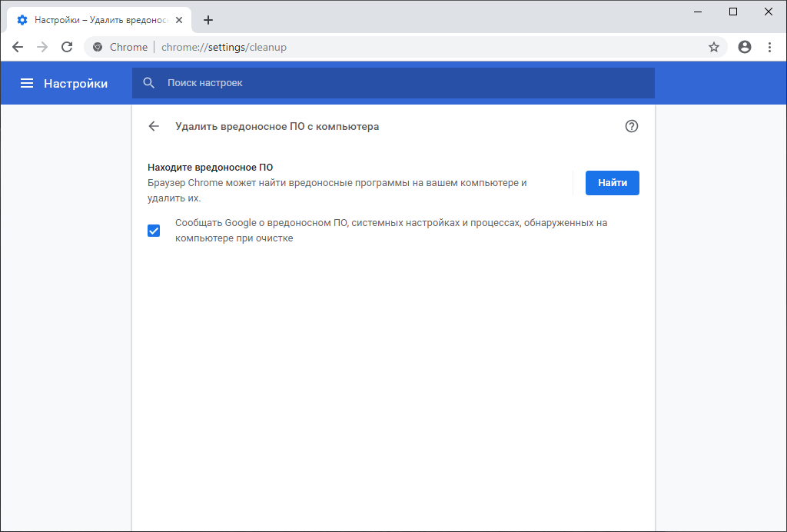
Task: Open the Chrome three-dot menu
Action: [769, 47]
